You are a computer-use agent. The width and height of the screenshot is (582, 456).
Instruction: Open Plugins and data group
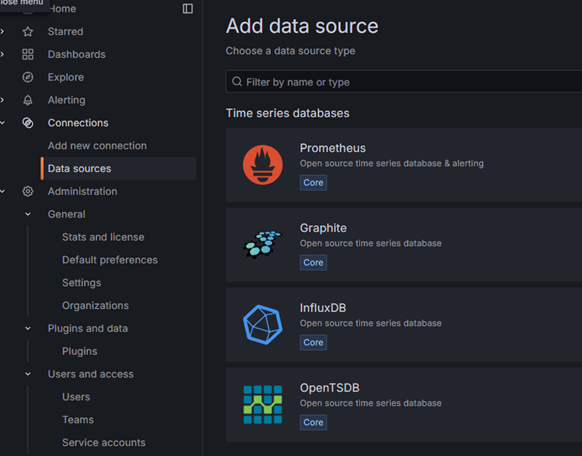coord(88,328)
